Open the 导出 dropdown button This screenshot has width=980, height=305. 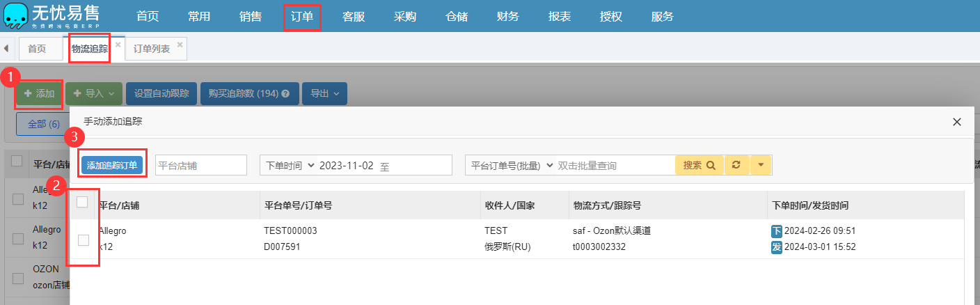tap(324, 93)
